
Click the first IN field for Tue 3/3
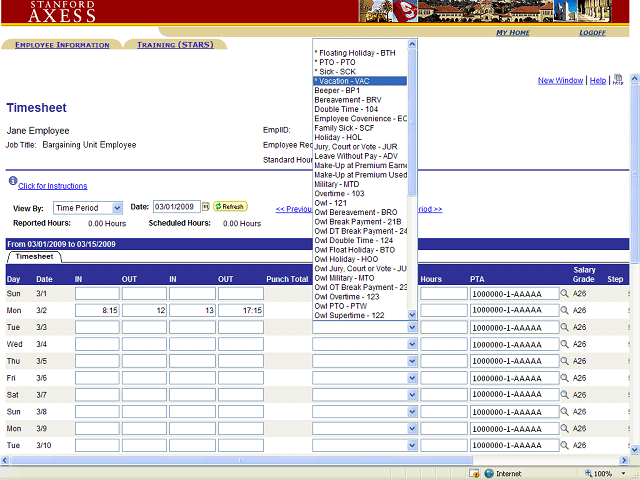pyautogui.click(x=97, y=327)
